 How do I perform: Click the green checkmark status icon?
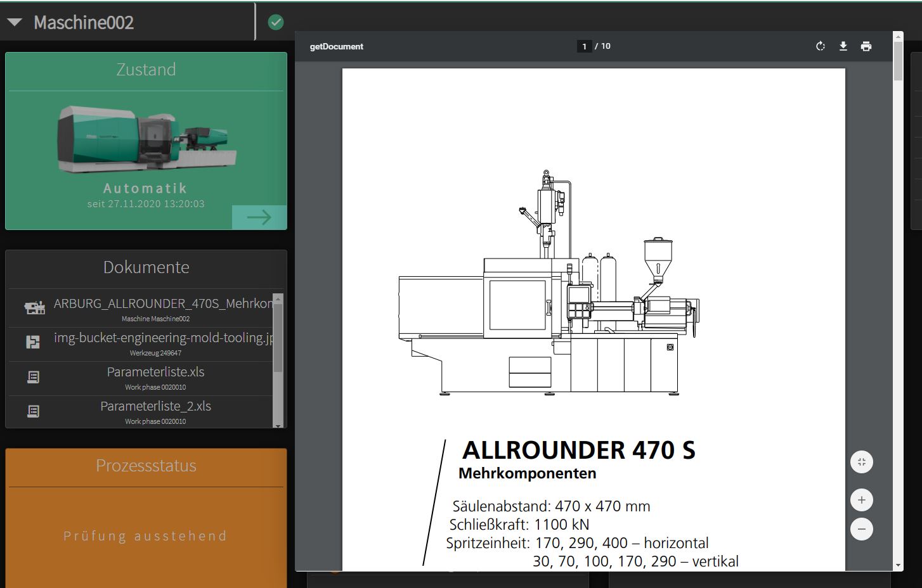276,22
